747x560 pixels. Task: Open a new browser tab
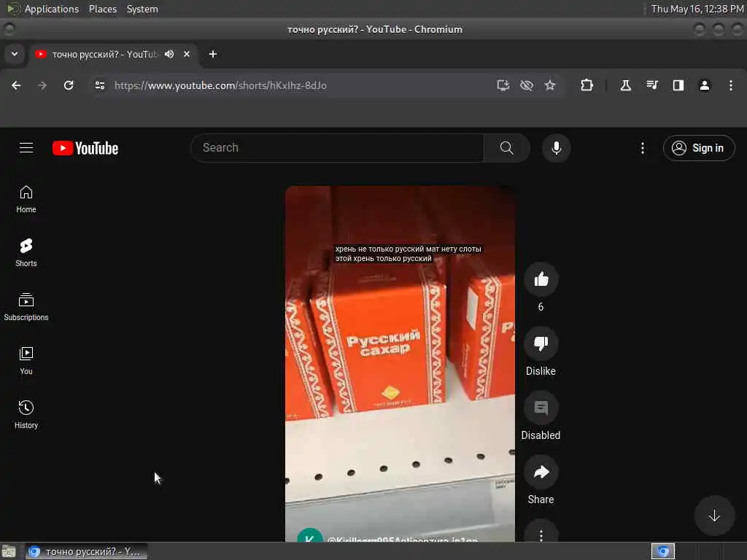(x=213, y=54)
